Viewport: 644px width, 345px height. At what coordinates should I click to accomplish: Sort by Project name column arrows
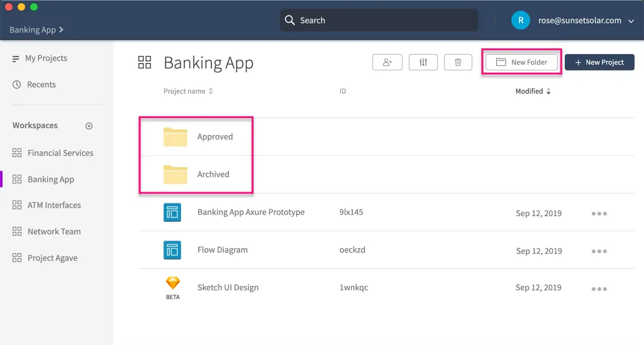[211, 92]
